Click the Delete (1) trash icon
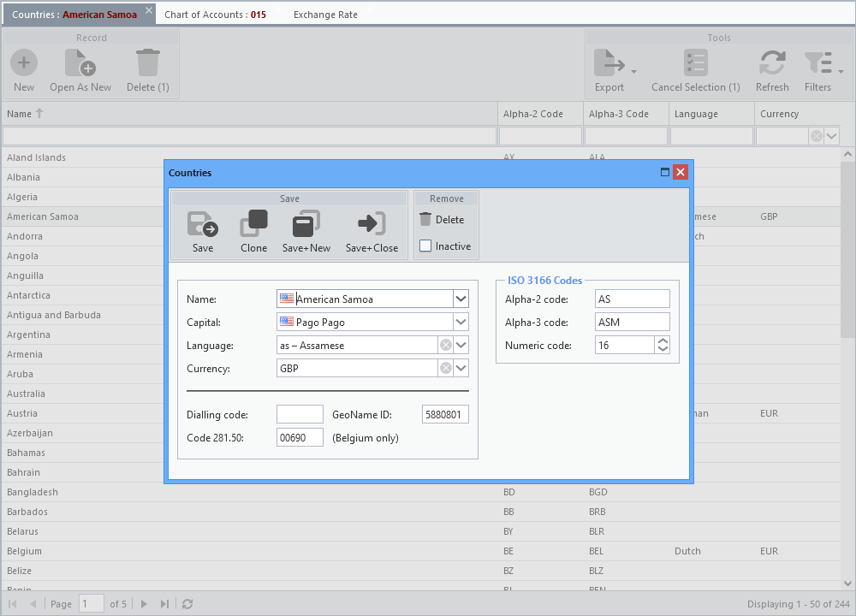This screenshot has width=856, height=616. [148, 62]
